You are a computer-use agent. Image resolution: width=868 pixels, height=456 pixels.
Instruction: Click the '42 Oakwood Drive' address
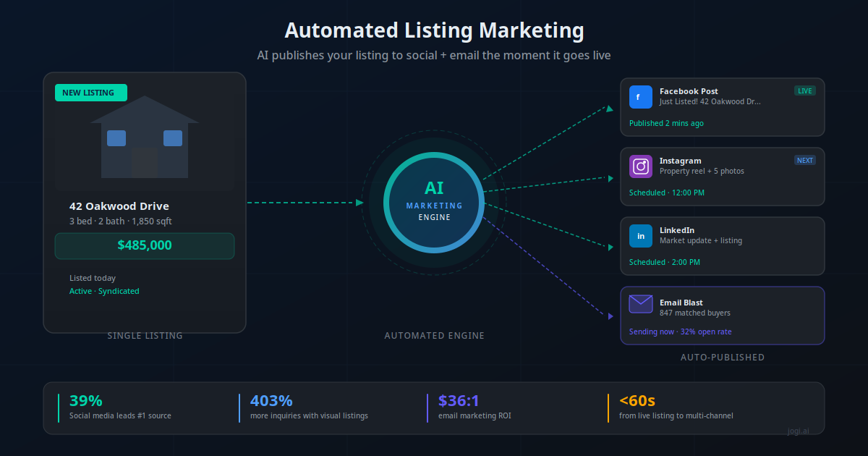click(x=119, y=206)
